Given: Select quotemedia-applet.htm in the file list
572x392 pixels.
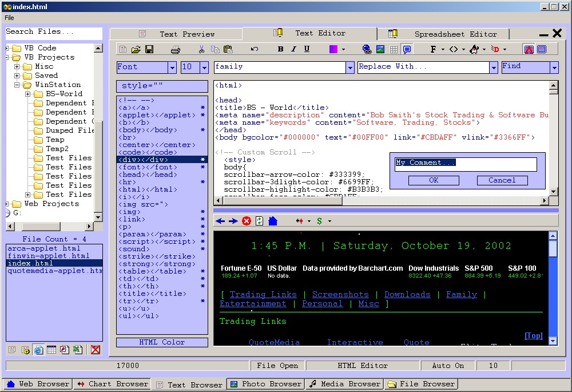Looking at the screenshot, I should point(54,271).
